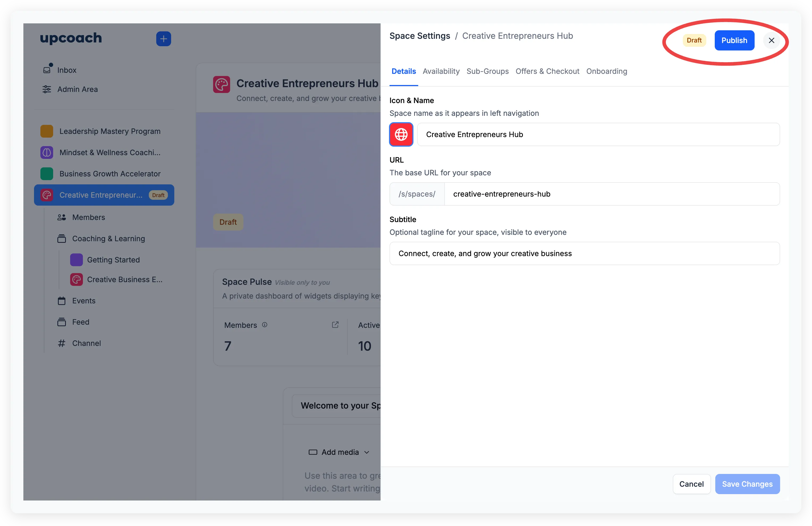The width and height of the screenshot is (812, 526).
Task: Switch to the Availability tab
Action: coord(441,71)
